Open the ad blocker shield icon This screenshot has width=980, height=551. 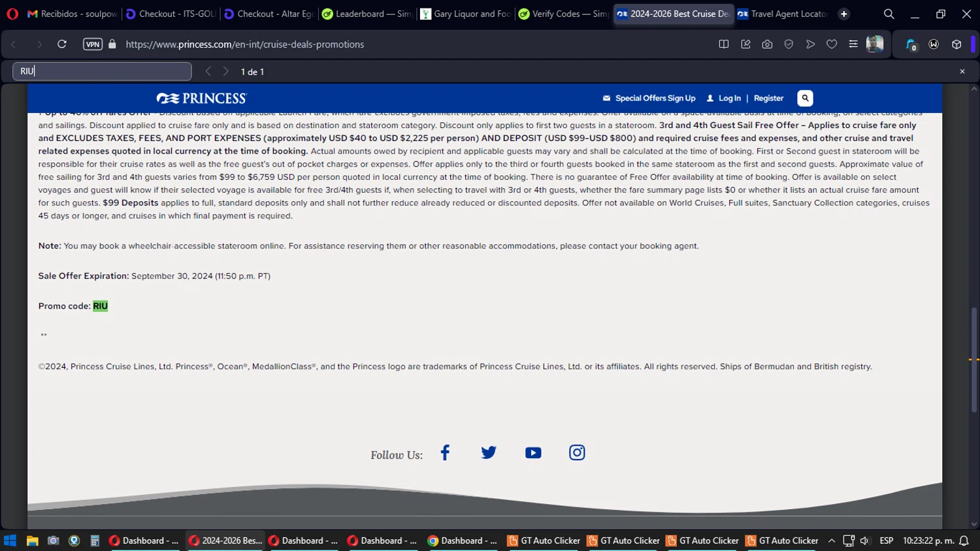pyautogui.click(x=789, y=44)
